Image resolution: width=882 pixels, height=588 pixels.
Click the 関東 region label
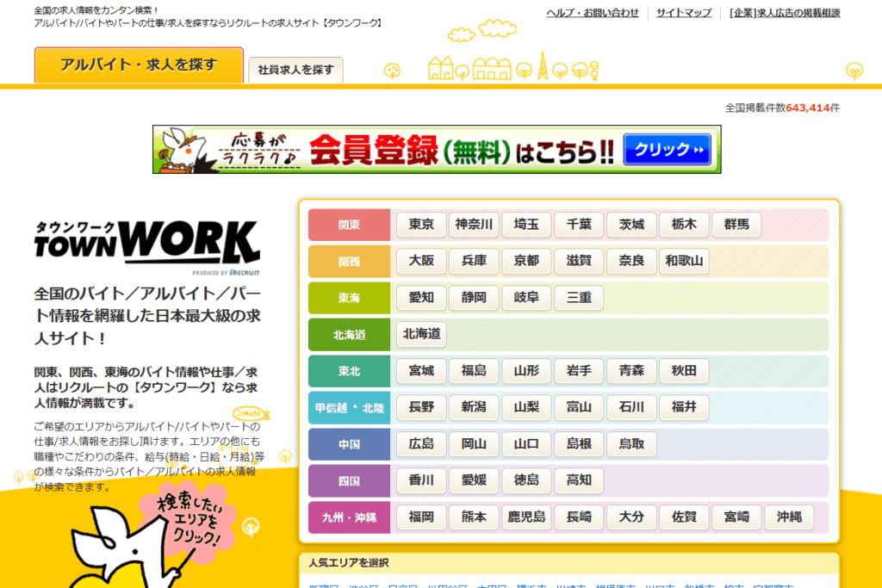[x=349, y=225]
